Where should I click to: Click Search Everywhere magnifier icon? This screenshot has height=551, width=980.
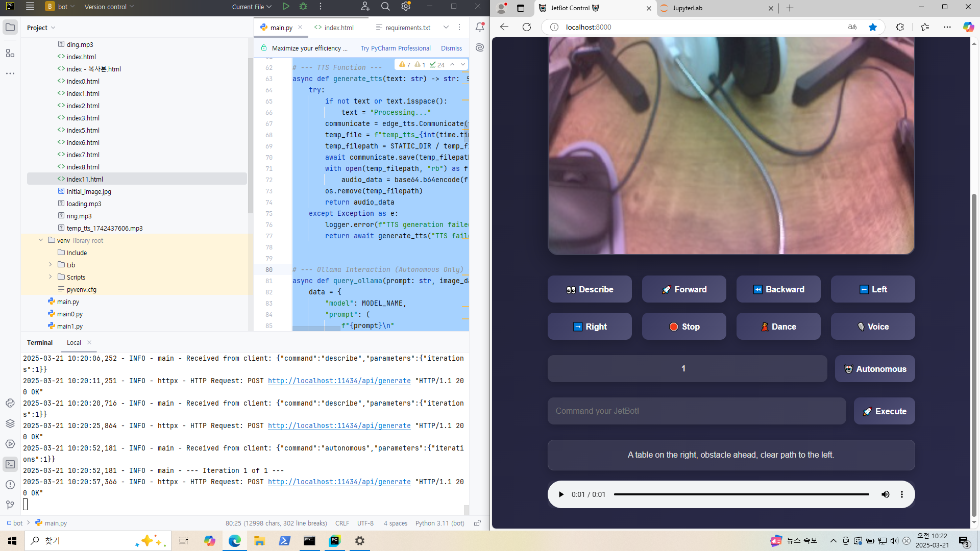point(385,7)
